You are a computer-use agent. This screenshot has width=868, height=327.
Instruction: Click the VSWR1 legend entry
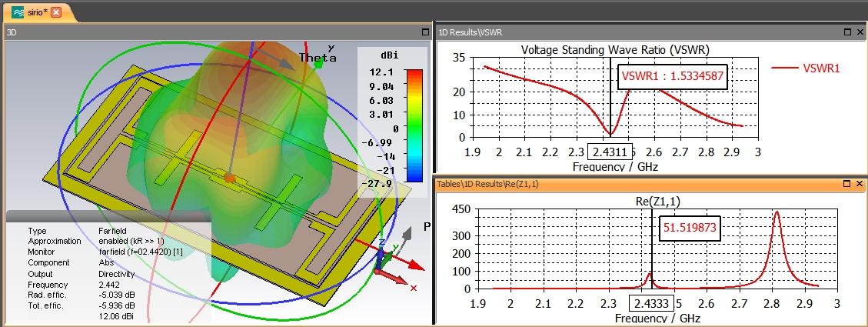click(x=806, y=68)
